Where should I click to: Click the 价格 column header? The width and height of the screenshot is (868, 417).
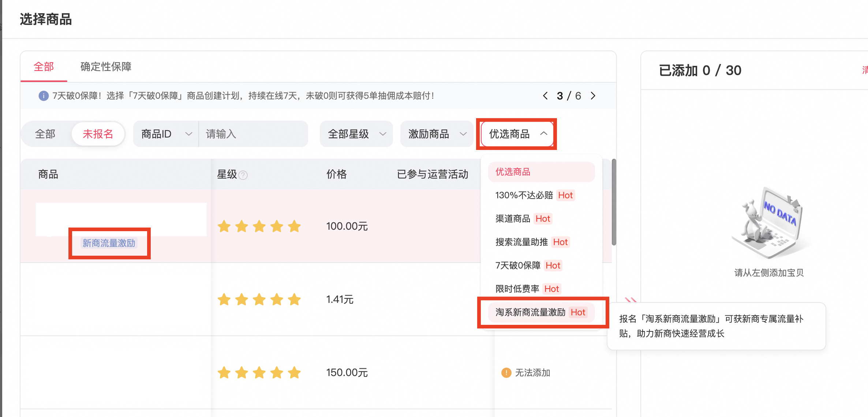point(336,174)
